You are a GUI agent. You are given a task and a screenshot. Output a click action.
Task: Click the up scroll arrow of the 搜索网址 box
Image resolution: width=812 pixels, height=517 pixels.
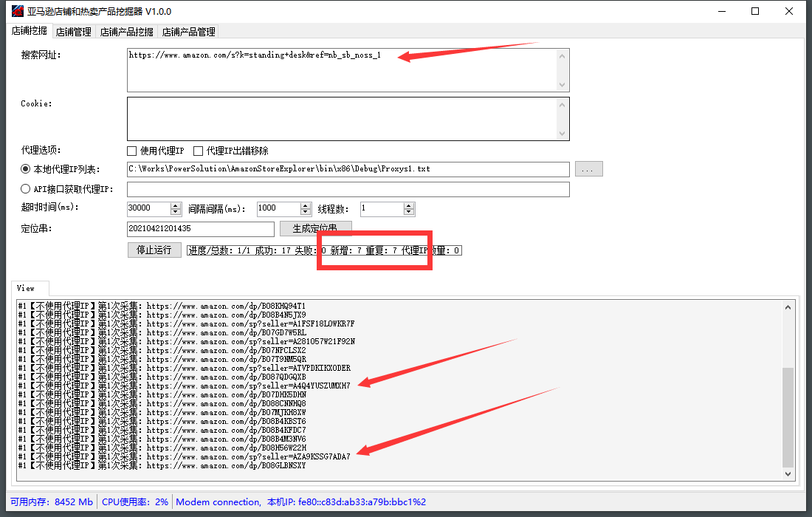click(562, 56)
